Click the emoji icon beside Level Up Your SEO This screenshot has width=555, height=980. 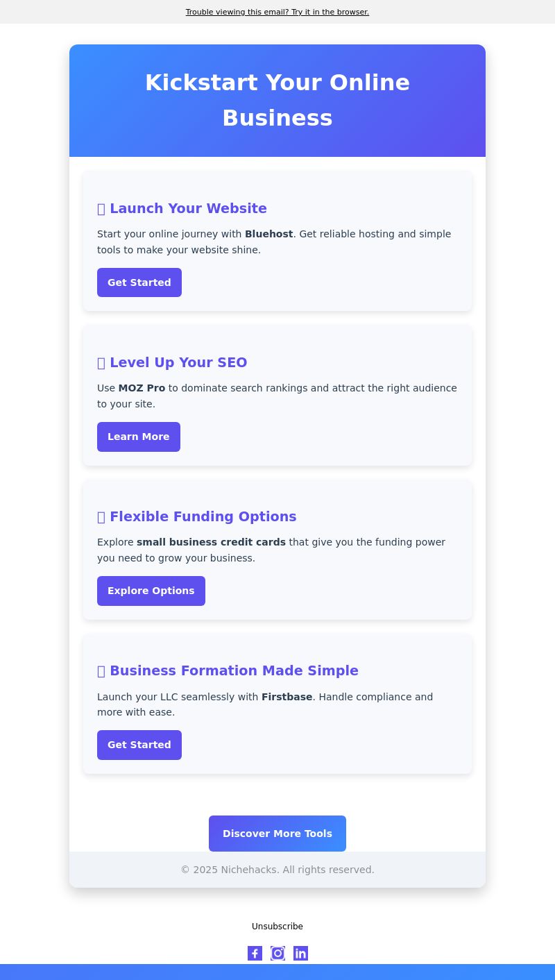[x=101, y=363]
